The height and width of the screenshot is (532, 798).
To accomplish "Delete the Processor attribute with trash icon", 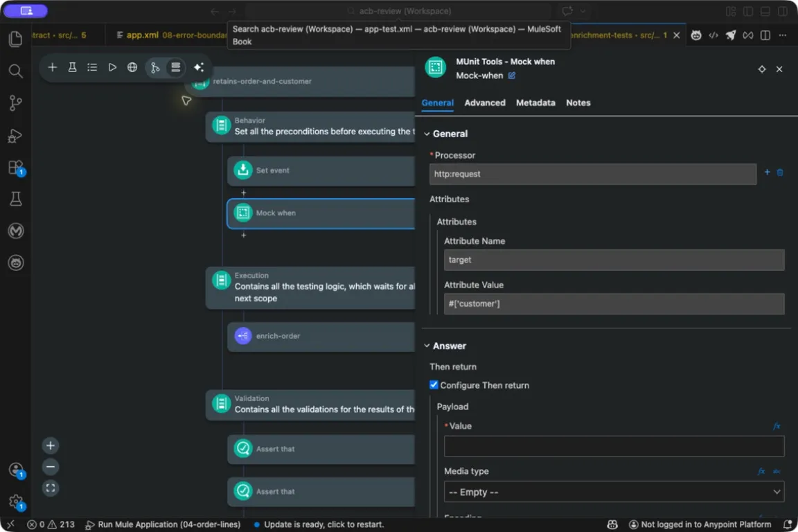I will click(780, 172).
